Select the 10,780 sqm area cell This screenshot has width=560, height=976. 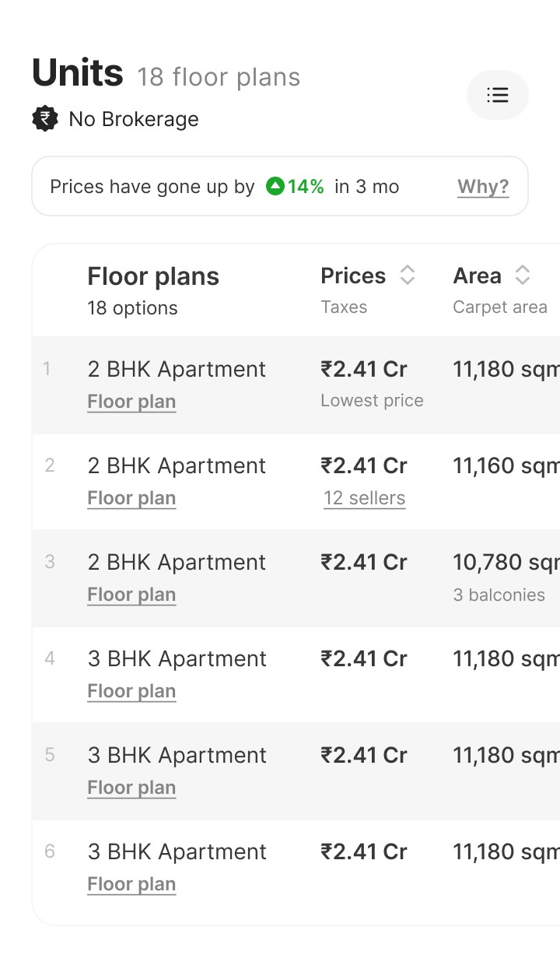506,562
